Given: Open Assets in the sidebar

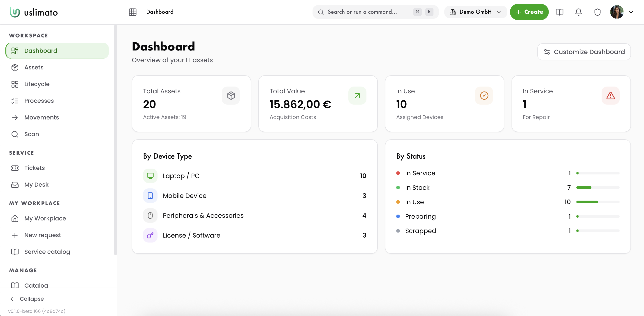Looking at the screenshot, I should [57, 67].
